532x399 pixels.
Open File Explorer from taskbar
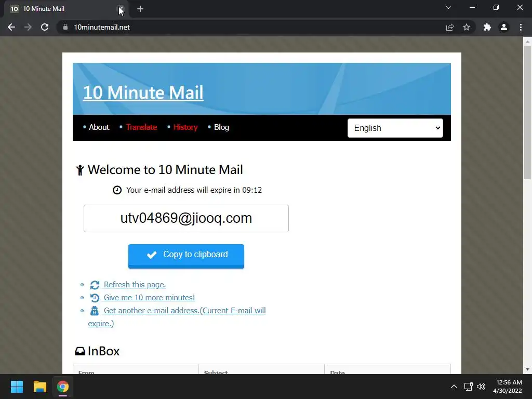tap(39, 387)
